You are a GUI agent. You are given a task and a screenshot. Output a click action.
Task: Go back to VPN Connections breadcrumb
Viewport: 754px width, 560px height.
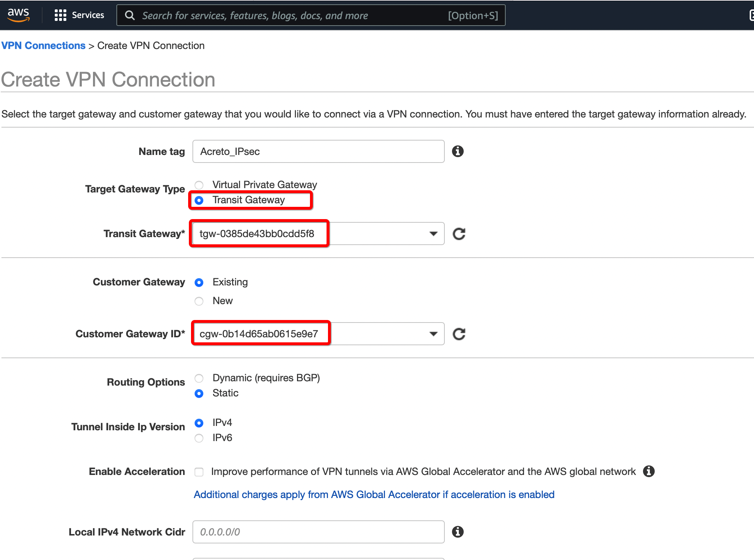click(43, 46)
